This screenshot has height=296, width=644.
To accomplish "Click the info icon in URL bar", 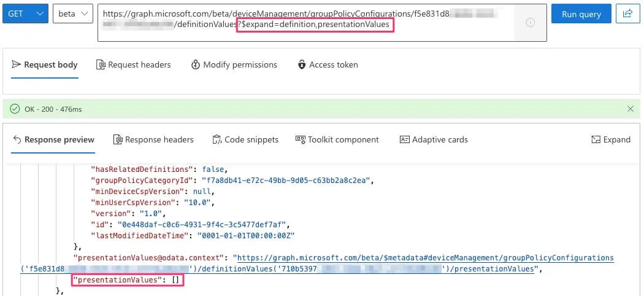I will (531, 23).
